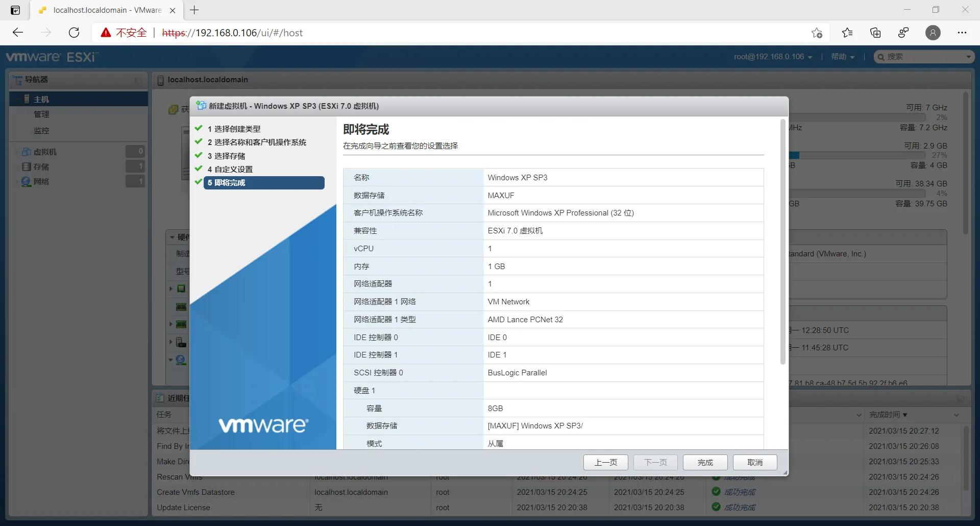The image size is (980, 526).
Task: Click the new virtual machine dialog icon
Action: pos(201,106)
